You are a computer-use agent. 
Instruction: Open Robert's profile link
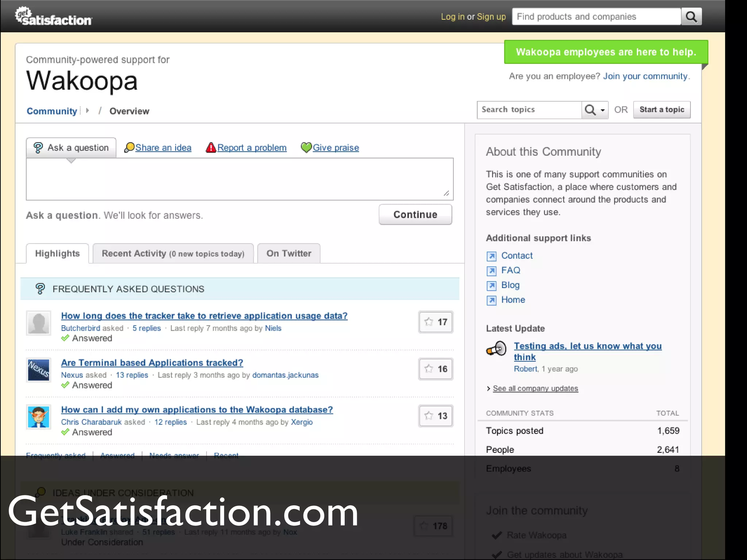coord(526,369)
